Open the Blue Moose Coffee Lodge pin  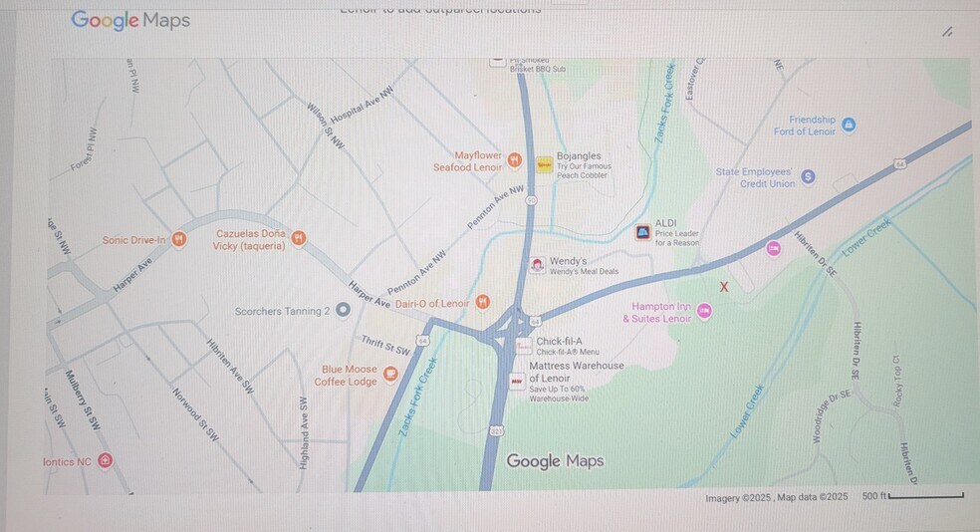click(x=390, y=375)
